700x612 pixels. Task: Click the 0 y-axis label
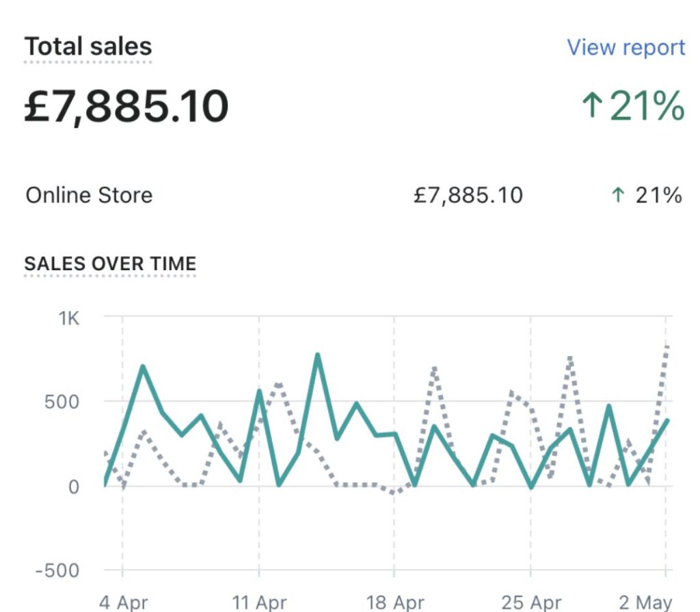73,487
